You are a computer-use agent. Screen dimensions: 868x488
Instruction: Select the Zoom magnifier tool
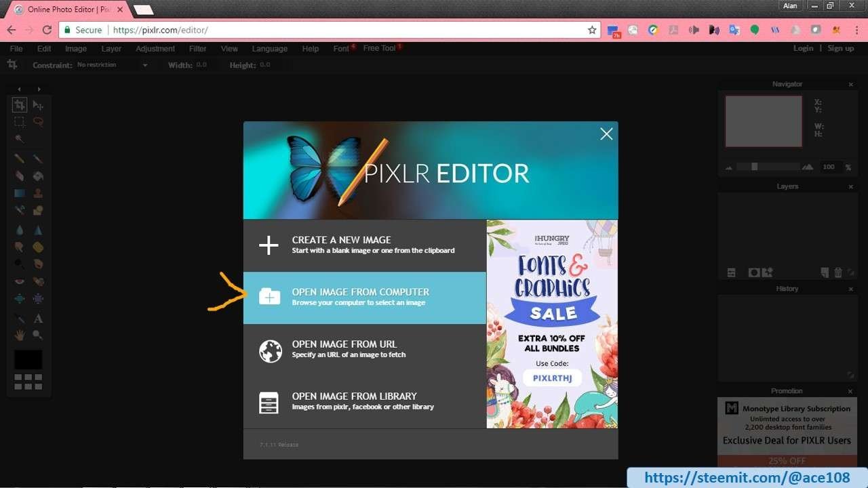(x=38, y=335)
